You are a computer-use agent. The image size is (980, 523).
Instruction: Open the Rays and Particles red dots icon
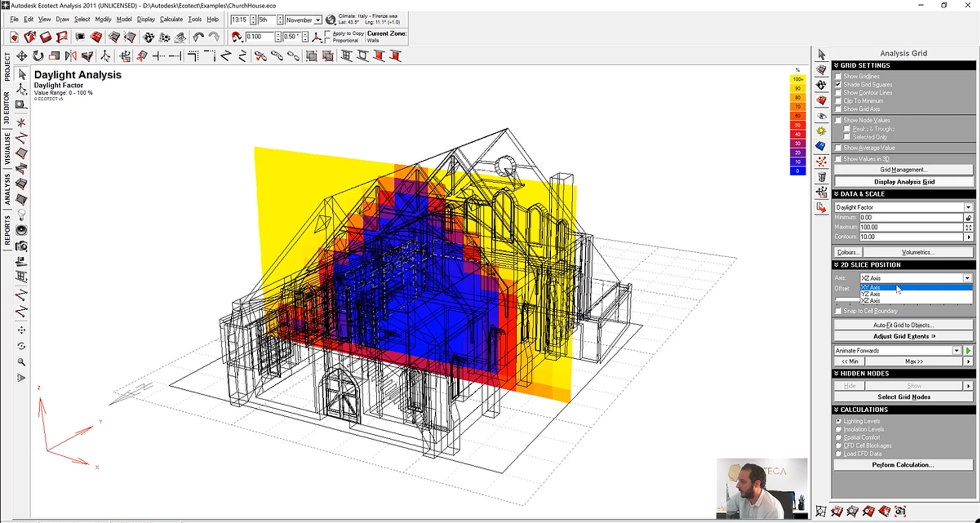point(821,162)
